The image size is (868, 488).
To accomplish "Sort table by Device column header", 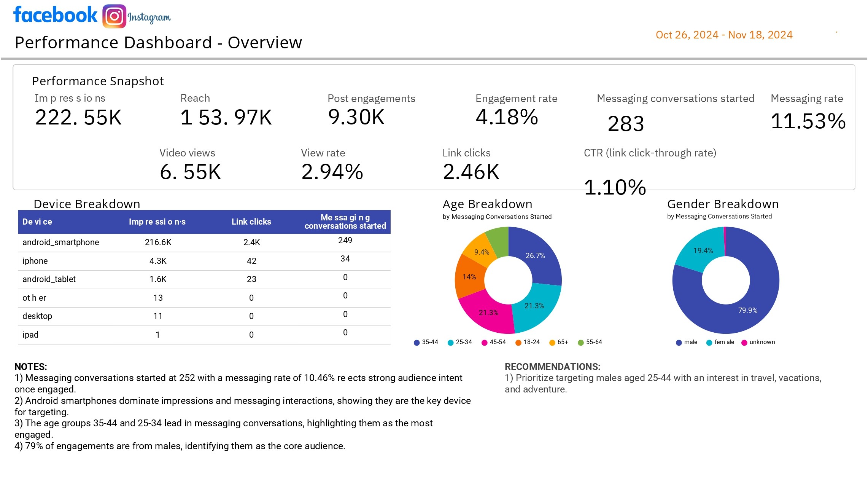I will click(x=37, y=222).
